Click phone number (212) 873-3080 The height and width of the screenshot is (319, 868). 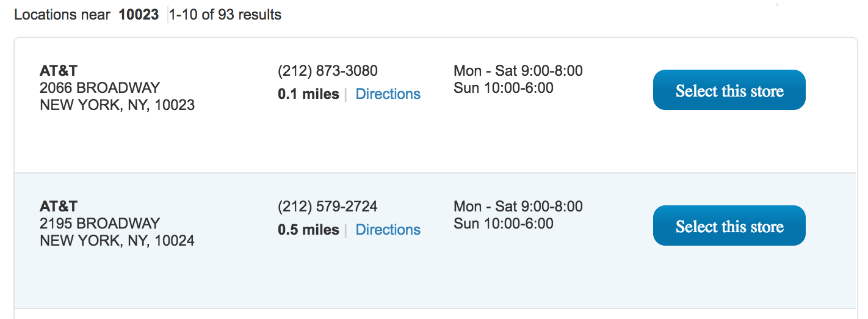(x=327, y=71)
